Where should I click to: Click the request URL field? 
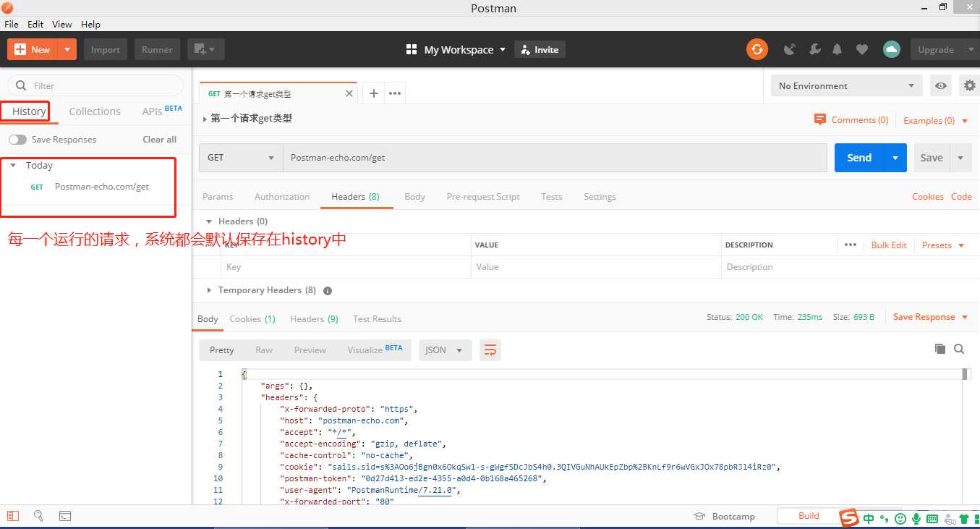(x=555, y=157)
